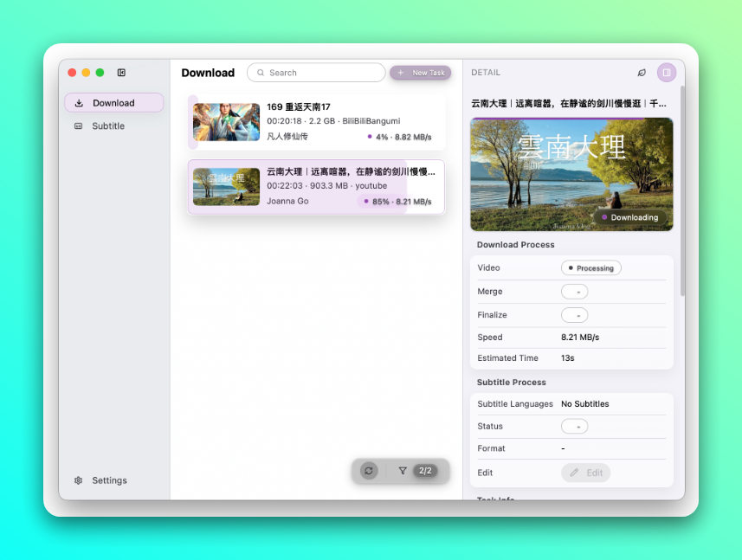Click the thumbnail of the Joanna Go task
This screenshot has width=742, height=560.
(x=226, y=187)
